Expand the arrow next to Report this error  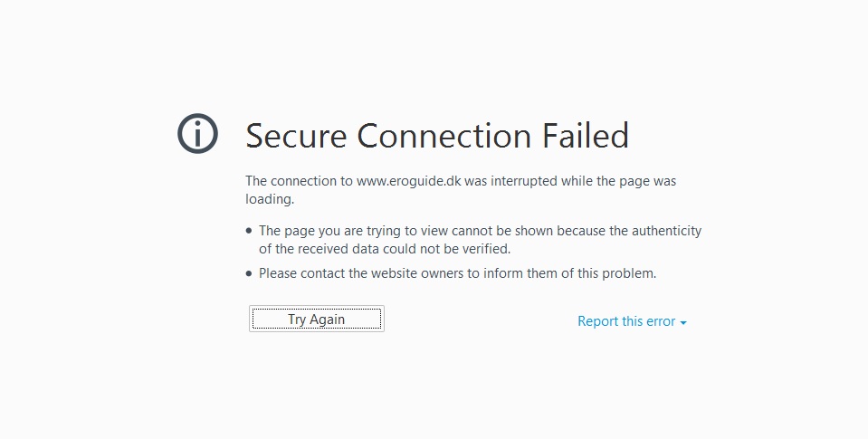click(x=683, y=322)
